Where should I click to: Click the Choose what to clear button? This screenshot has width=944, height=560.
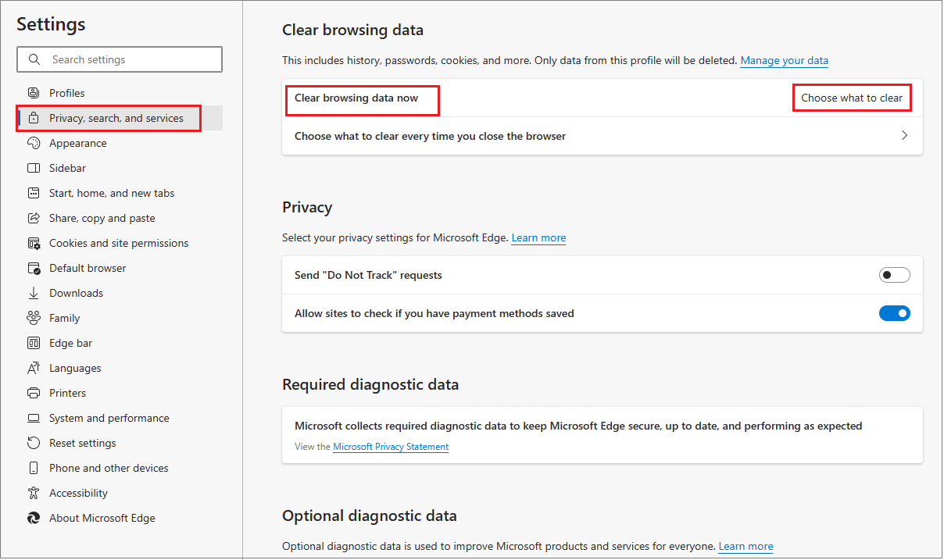tap(852, 98)
